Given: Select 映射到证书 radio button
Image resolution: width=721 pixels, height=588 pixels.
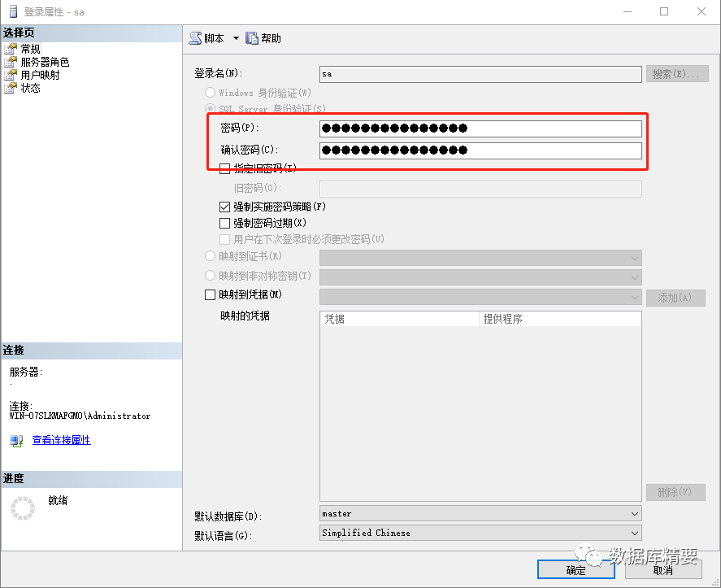Looking at the screenshot, I should 211,256.
